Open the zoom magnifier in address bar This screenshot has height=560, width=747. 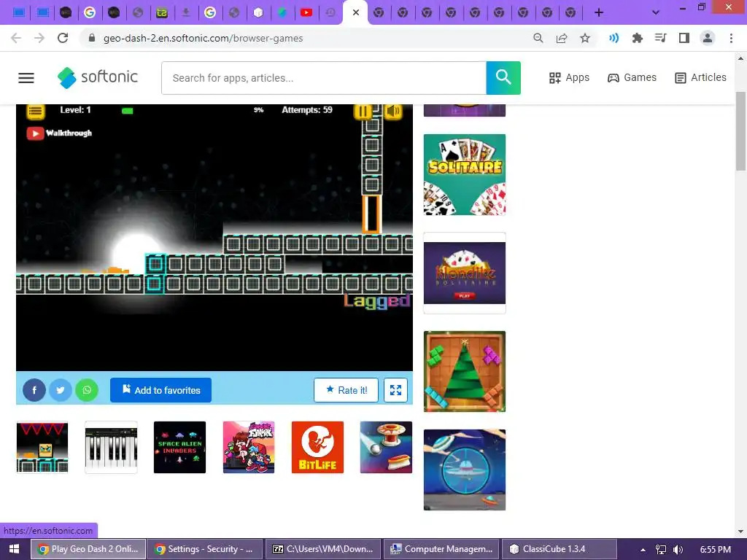coord(538,38)
